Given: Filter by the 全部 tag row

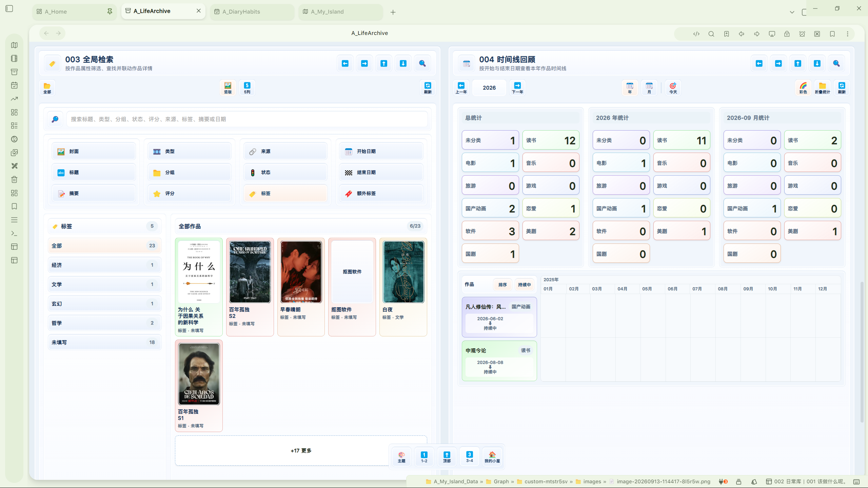Looking at the screenshot, I should coord(104,246).
